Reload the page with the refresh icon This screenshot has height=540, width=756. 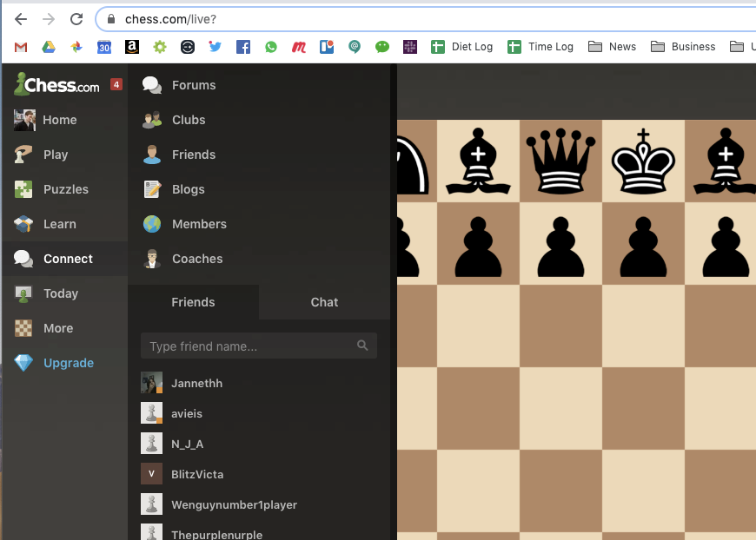[76, 19]
